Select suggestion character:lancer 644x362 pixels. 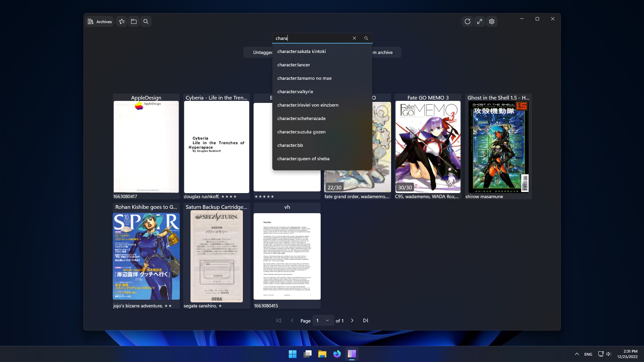pyautogui.click(x=293, y=65)
